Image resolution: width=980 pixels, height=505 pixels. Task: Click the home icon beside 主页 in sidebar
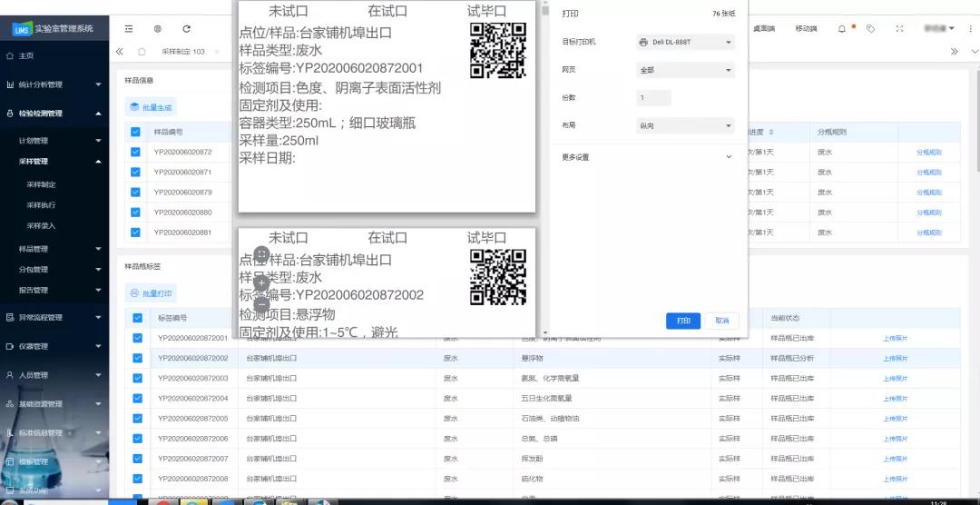(9, 55)
